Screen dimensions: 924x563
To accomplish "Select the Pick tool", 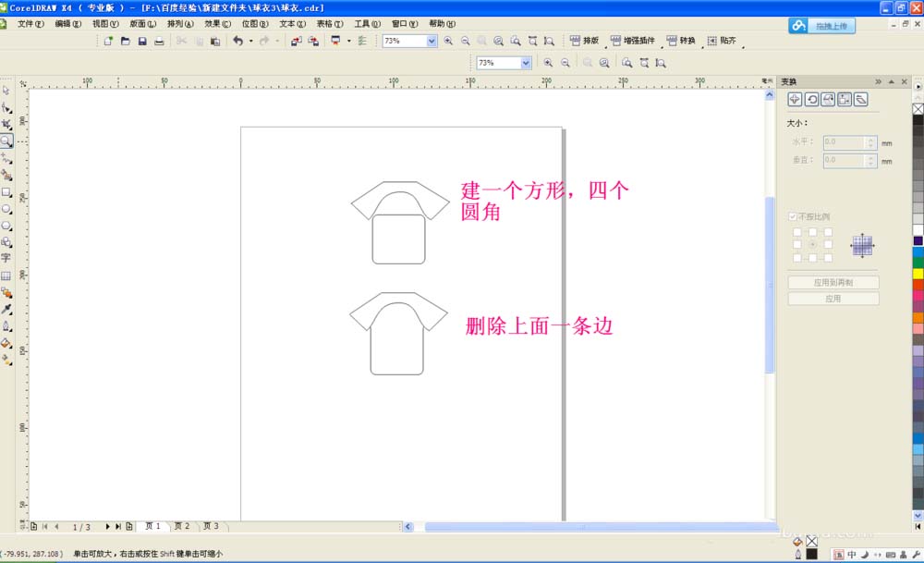I will point(7,90).
